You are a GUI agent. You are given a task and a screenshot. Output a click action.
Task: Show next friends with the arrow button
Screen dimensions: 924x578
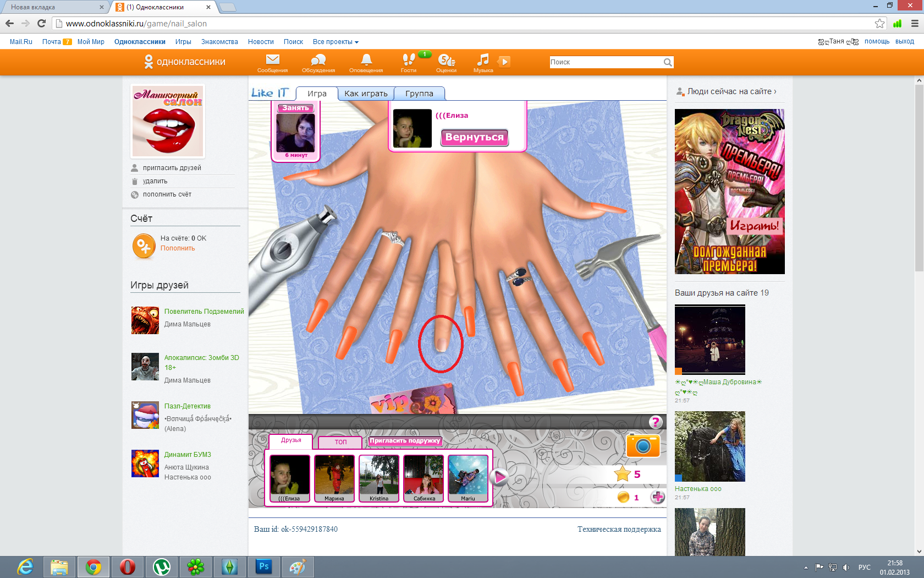click(x=499, y=477)
